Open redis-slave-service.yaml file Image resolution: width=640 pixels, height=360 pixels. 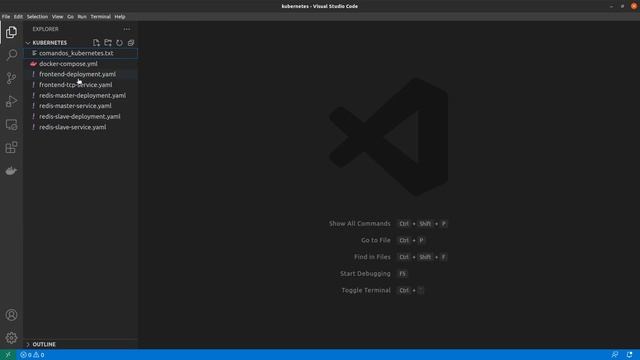81,127
